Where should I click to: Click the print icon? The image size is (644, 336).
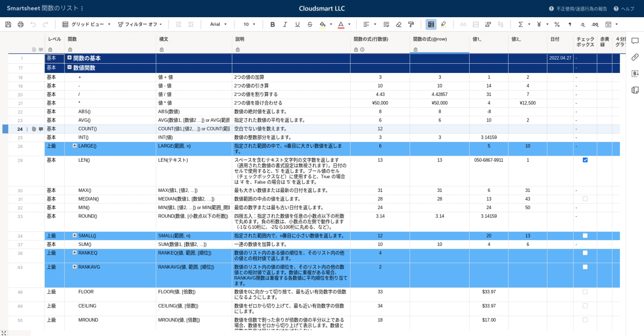coord(20,24)
